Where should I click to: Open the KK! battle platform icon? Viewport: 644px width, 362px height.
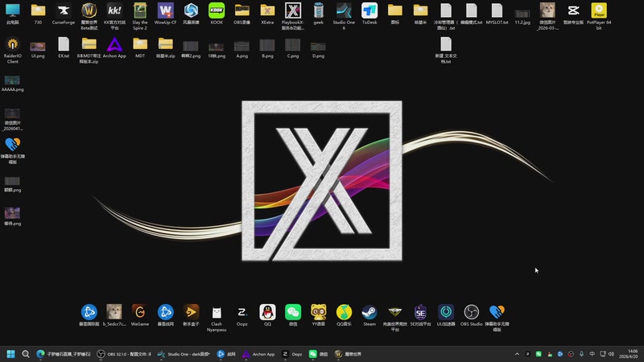point(114,16)
